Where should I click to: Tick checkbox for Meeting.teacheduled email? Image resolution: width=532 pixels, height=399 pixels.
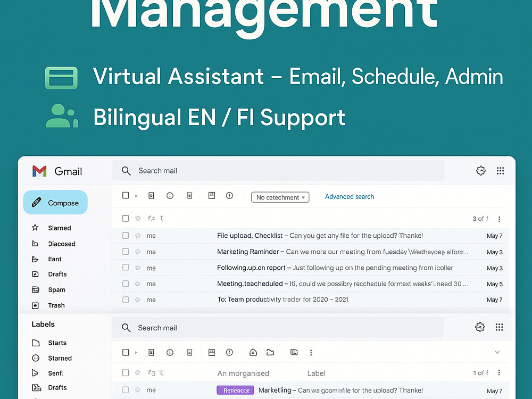[126, 284]
